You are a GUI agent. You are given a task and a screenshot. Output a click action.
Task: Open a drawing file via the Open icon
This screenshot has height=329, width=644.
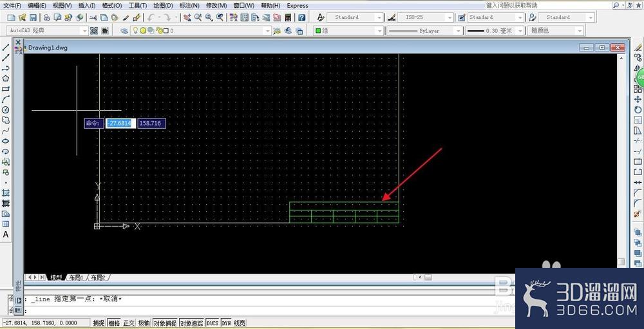(22, 17)
